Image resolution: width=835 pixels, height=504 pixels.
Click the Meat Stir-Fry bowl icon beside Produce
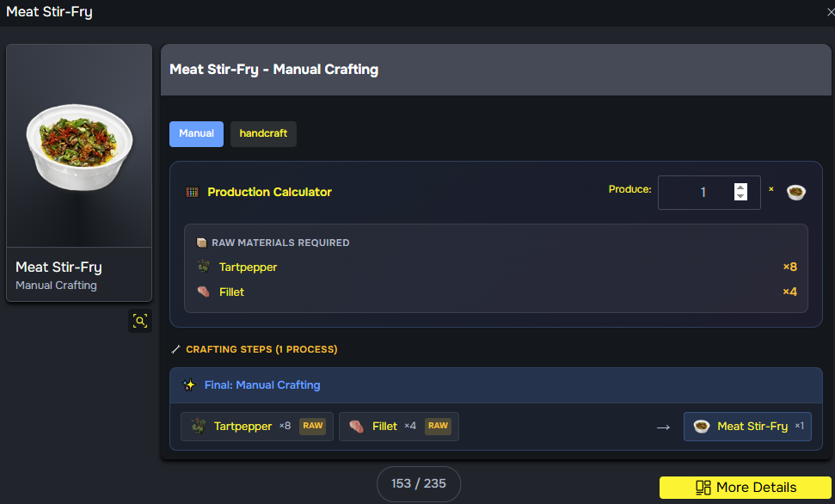(796, 192)
